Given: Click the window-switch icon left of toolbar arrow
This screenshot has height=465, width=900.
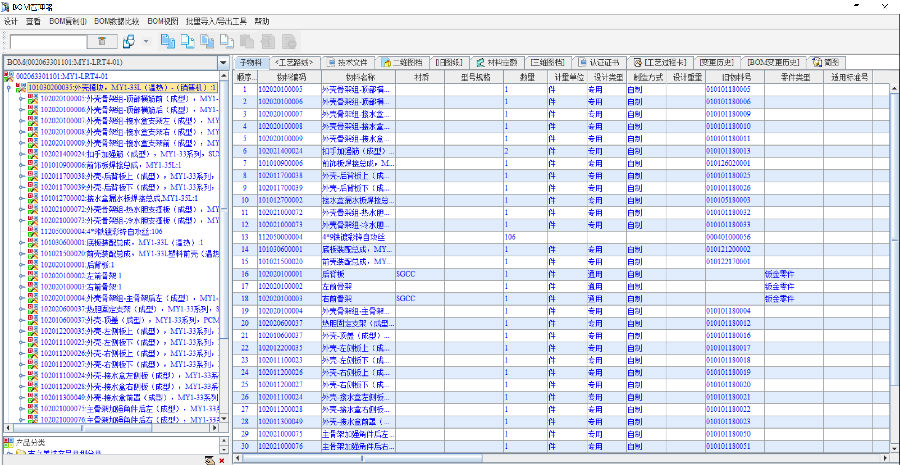Looking at the screenshot, I should tap(128, 41).
